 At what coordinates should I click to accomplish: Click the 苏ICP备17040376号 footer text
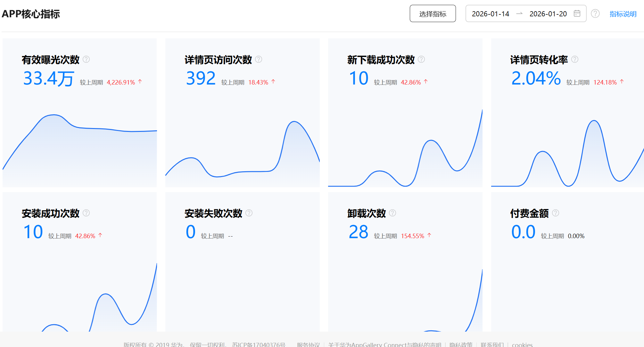(x=259, y=344)
